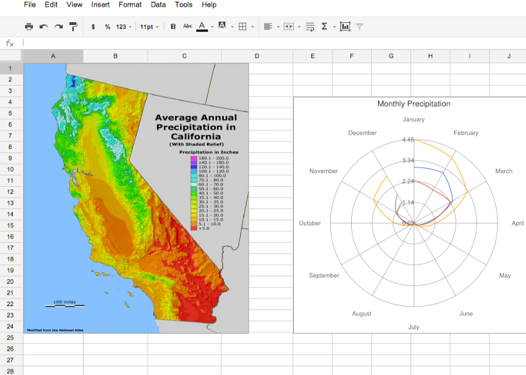526x375 pixels.
Task: Open the Format menu
Action: (x=130, y=5)
